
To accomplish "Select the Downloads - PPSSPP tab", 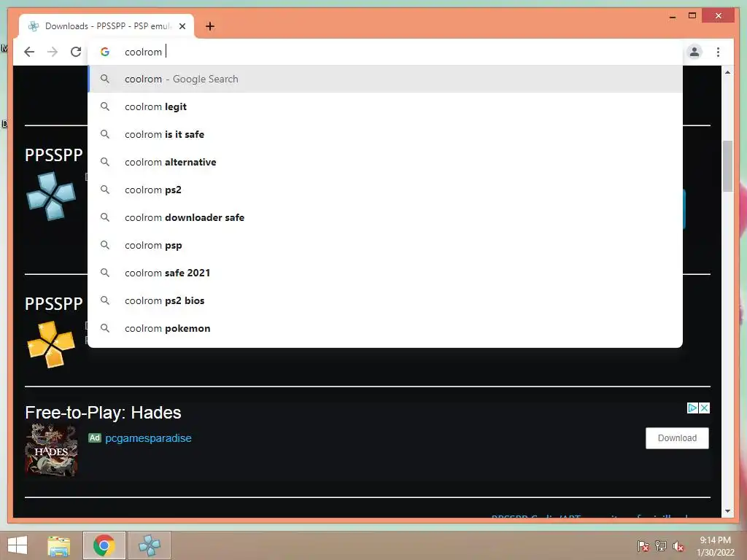I will pyautogui.click(x=107, y=26).
